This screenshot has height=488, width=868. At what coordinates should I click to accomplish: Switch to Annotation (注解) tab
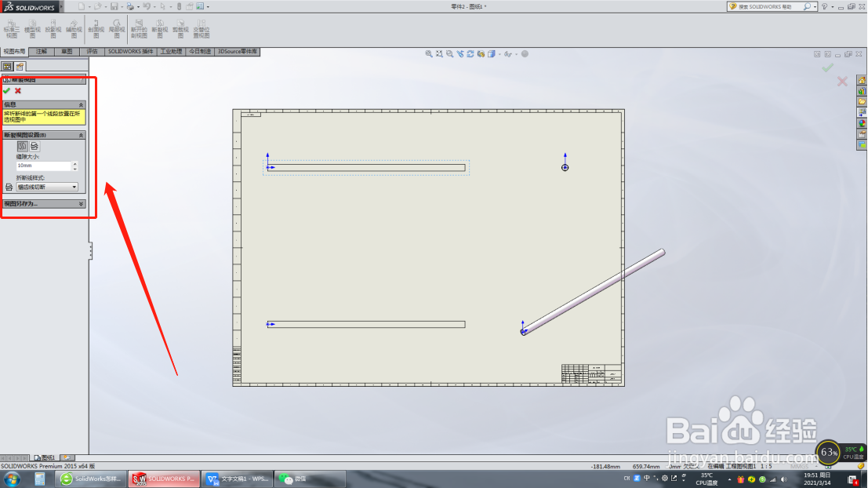click(42, 52)
